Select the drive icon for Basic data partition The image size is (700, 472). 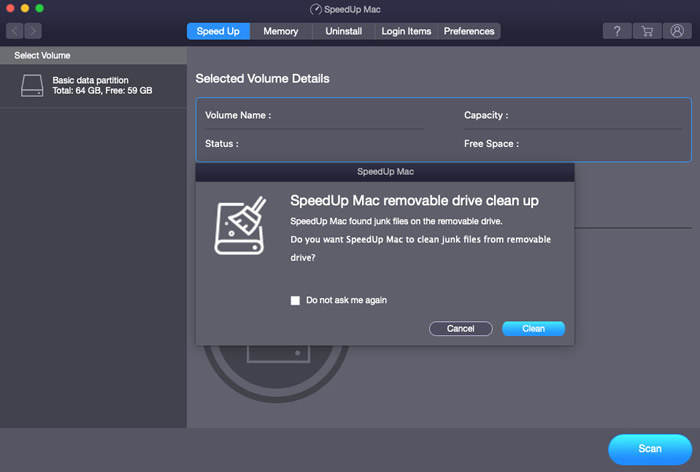(32, 85)
